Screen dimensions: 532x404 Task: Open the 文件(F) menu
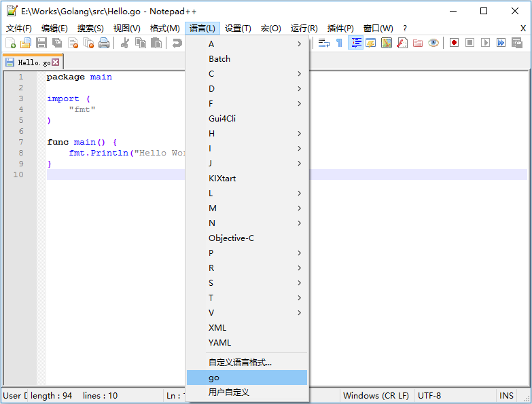click(19, 28)
